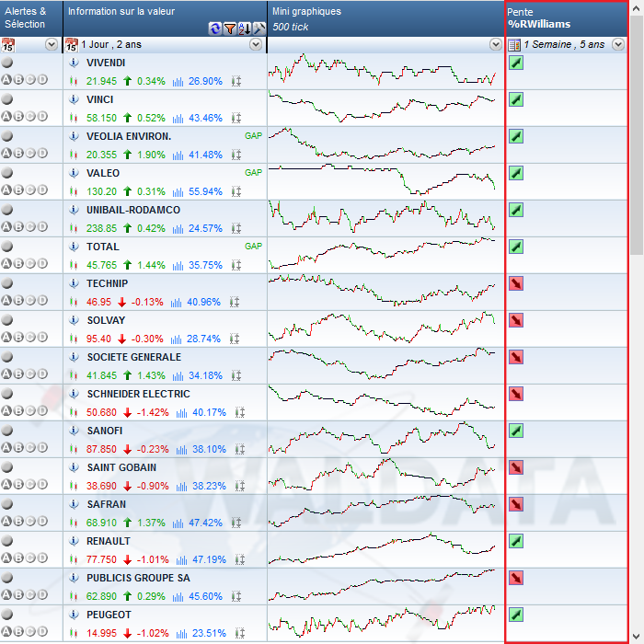Open the TOTAL mini tick chart
Image resolution: width=644 pixels, height=644 pixels.
coord(382,253)
